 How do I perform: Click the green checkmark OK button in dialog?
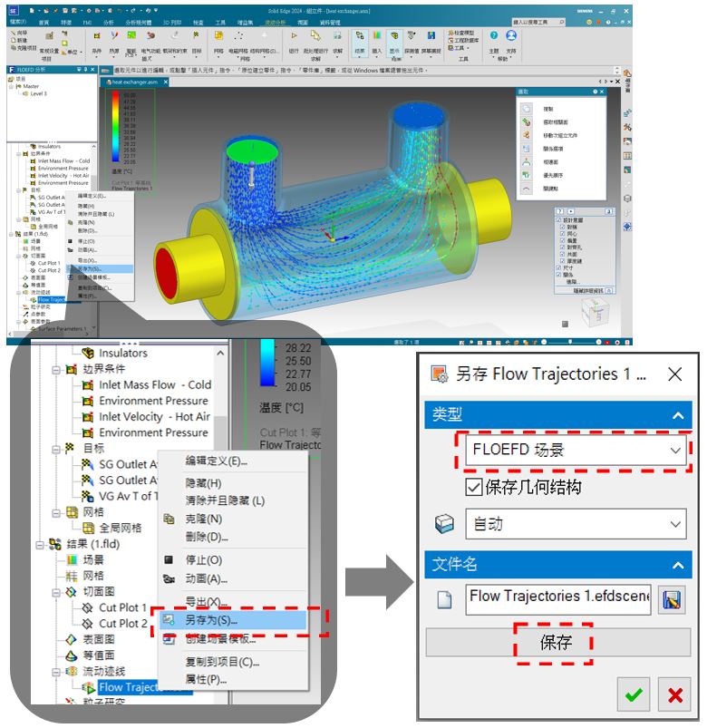click(x=634, y=694)
